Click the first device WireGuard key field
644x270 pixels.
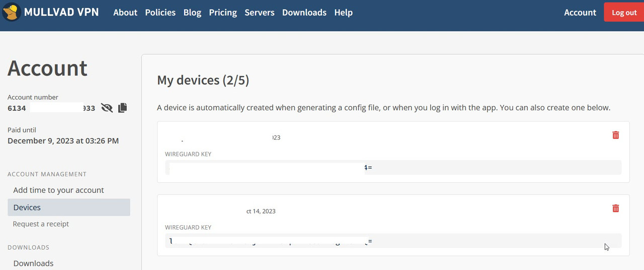pos(393,167)
